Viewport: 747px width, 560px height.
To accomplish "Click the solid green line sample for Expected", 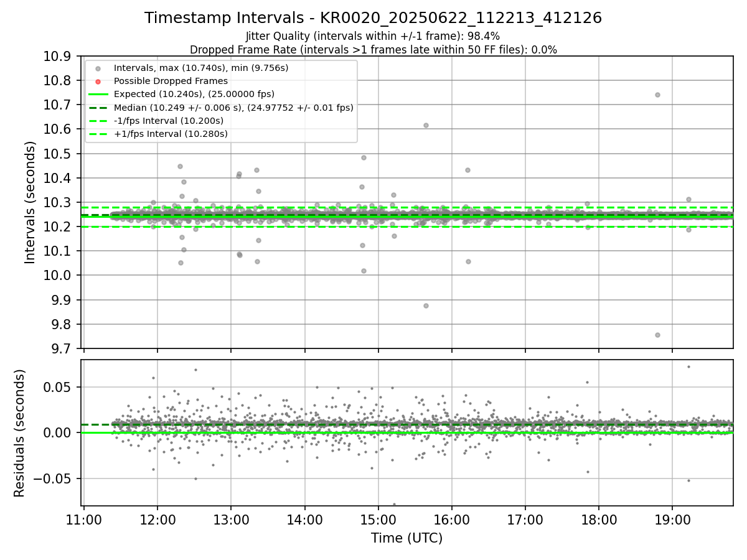I will [98, 94].
